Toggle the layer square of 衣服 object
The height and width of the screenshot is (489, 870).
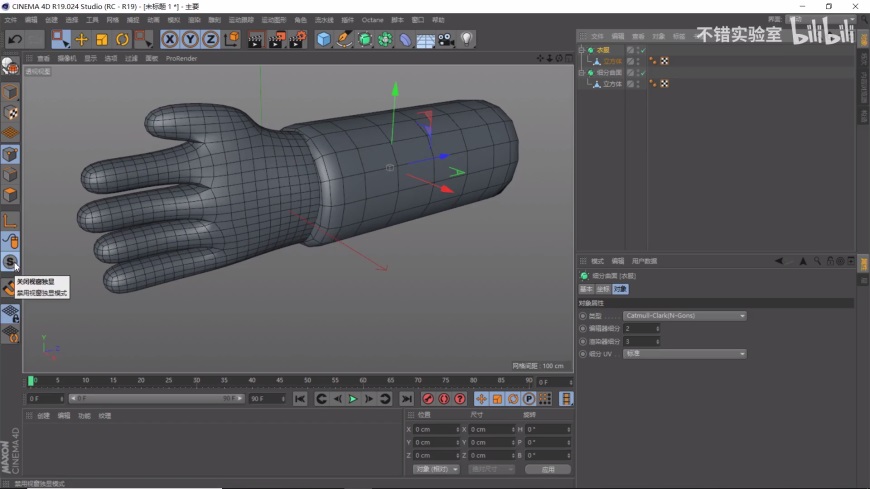630,49
